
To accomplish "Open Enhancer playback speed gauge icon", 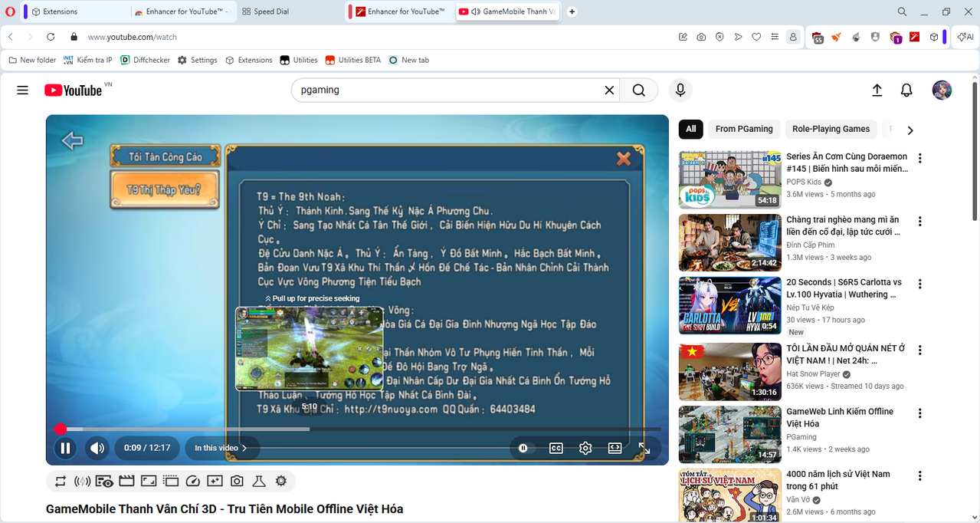I will point(193,482).
